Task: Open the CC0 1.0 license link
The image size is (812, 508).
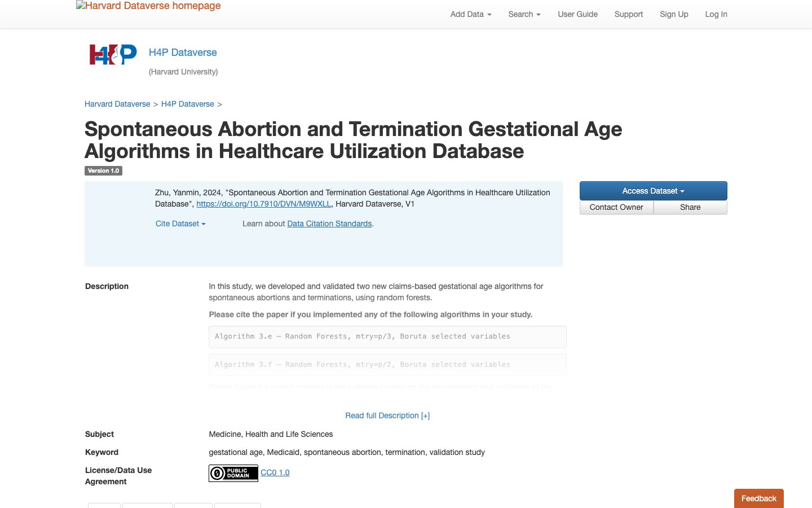Action: tap(275, 472)
